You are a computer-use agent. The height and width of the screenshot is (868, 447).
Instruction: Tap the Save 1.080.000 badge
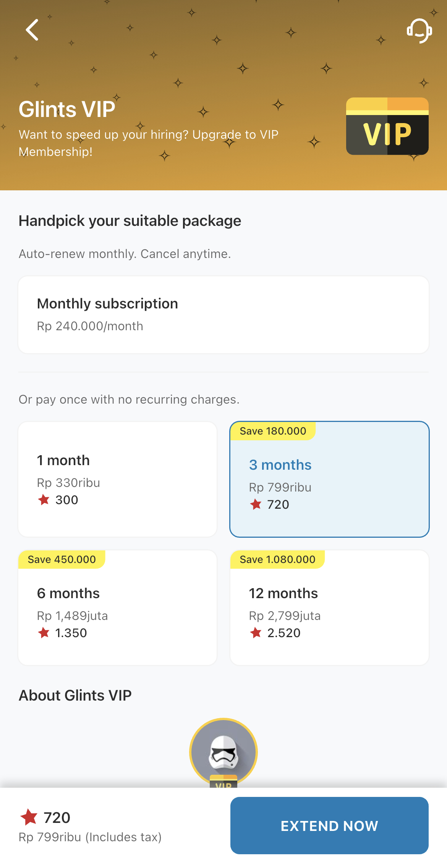(277, 559)
